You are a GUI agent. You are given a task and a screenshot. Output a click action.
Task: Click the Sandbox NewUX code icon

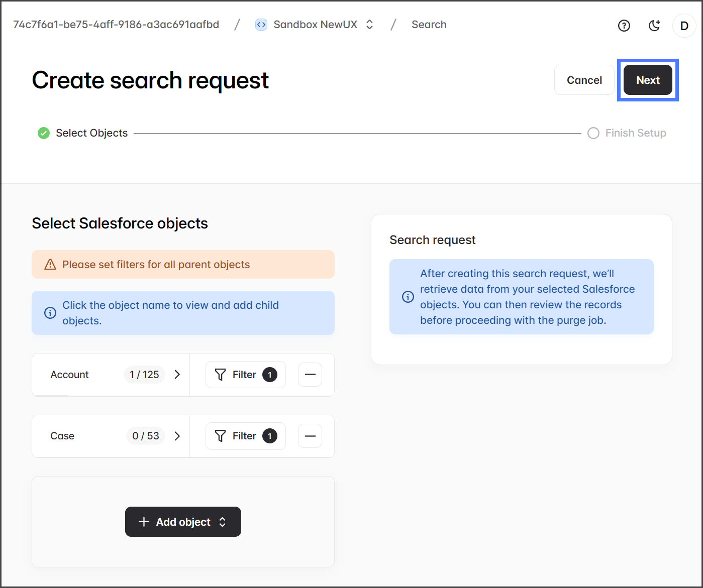point(261,25)
